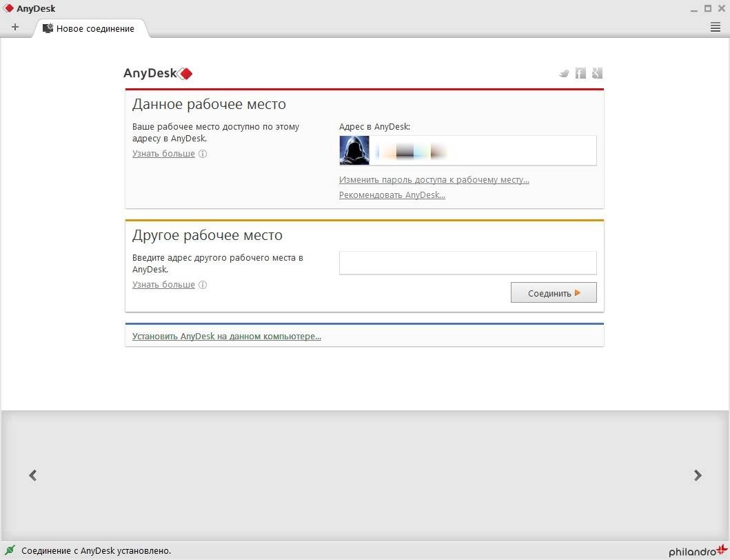The height and width of the screenshot is (560, 730).
Task: Click label Адрес в AnyDesk
Action: [x=374, y=127]
